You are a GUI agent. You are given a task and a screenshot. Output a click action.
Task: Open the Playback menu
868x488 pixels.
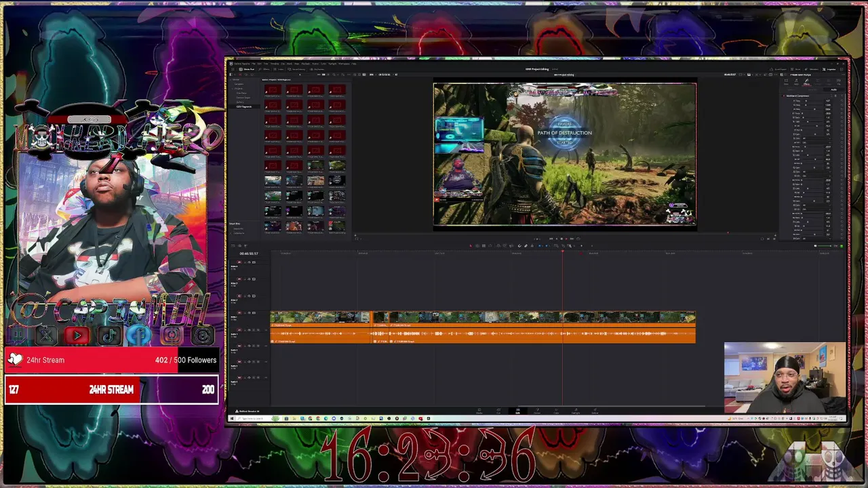(x=306, y=64)
